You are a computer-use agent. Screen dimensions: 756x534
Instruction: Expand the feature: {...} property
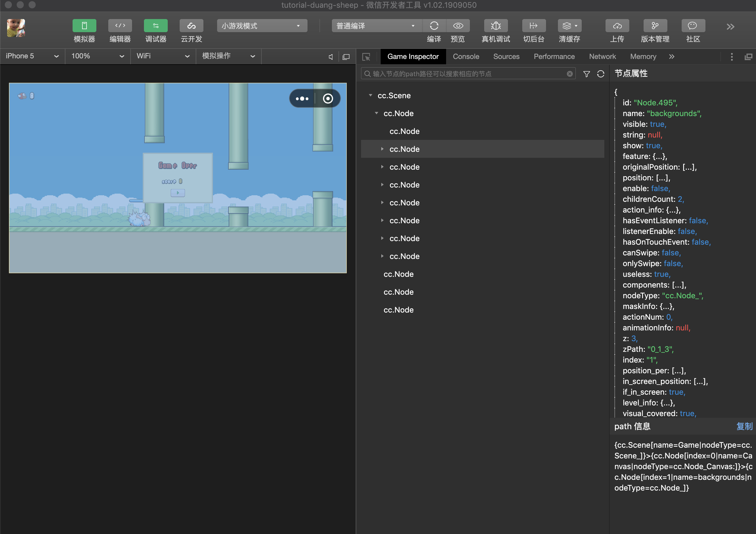645,156
